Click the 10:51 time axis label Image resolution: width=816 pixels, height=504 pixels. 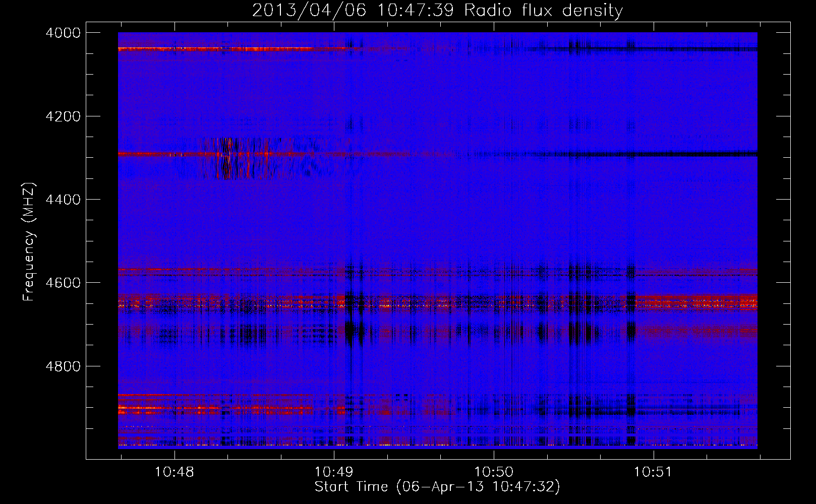653,472
